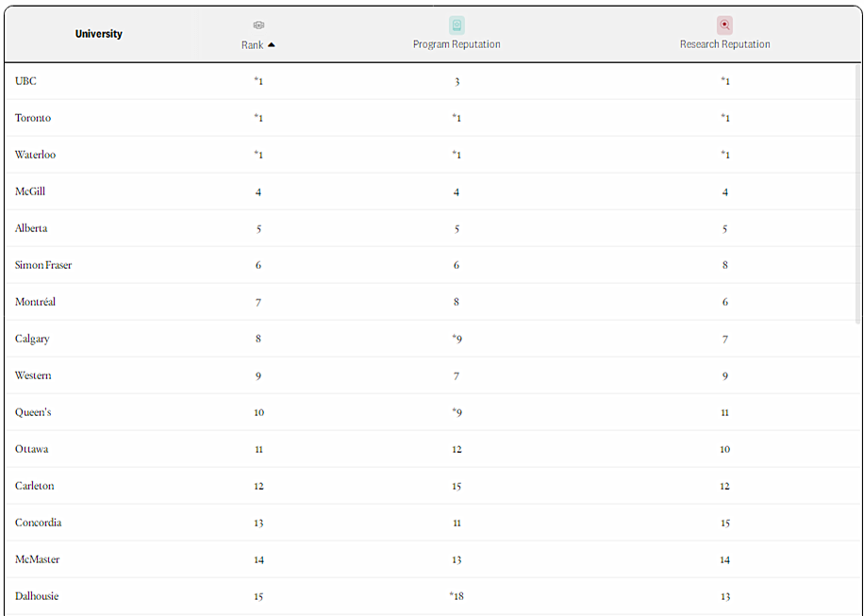Image resolution: width=864 pixels, height=616 pixels.
Task: Click the table's vertical scrollbar
Action: coord(857,192)
